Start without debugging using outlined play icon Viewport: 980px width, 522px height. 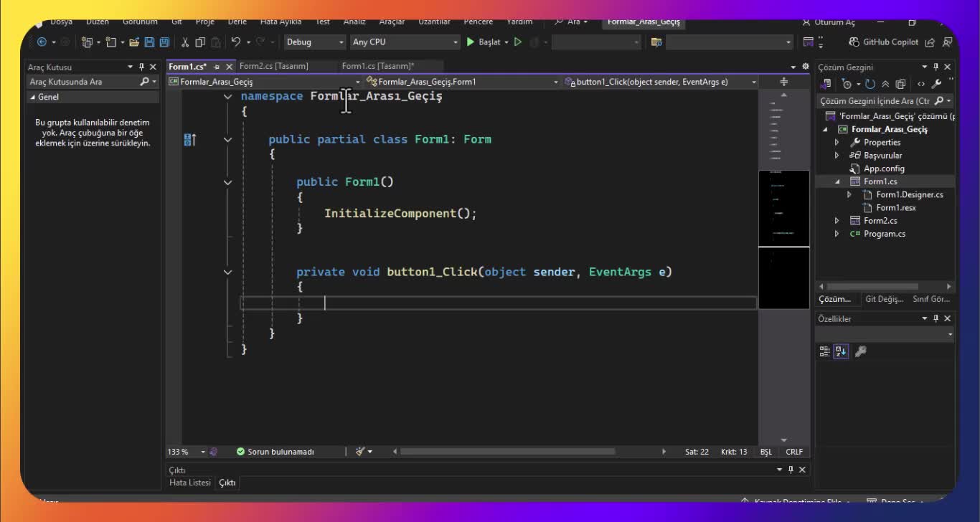[518, 42]
